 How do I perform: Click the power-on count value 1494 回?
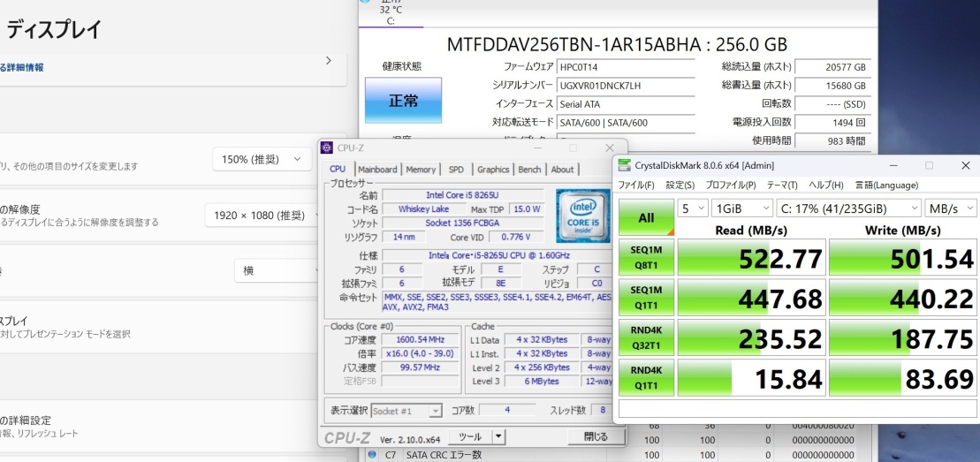pyautogui.click(x=832, y=123)
